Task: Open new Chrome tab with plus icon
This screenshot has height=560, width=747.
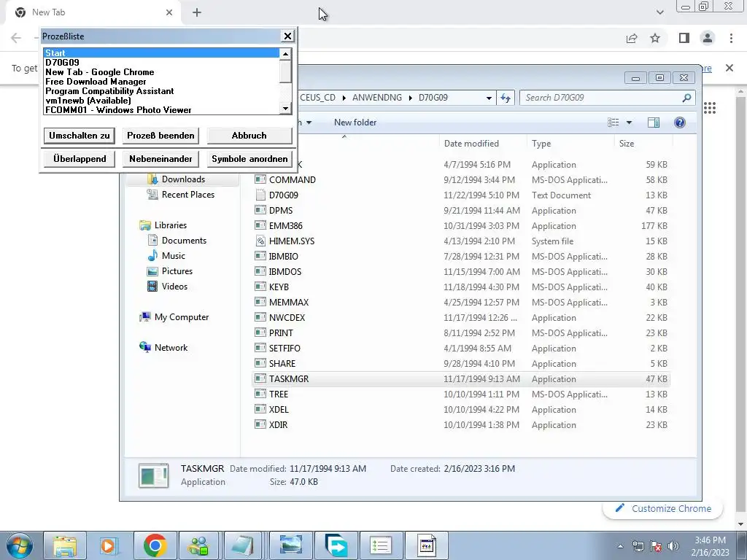Action: click(x=197, y=12)
